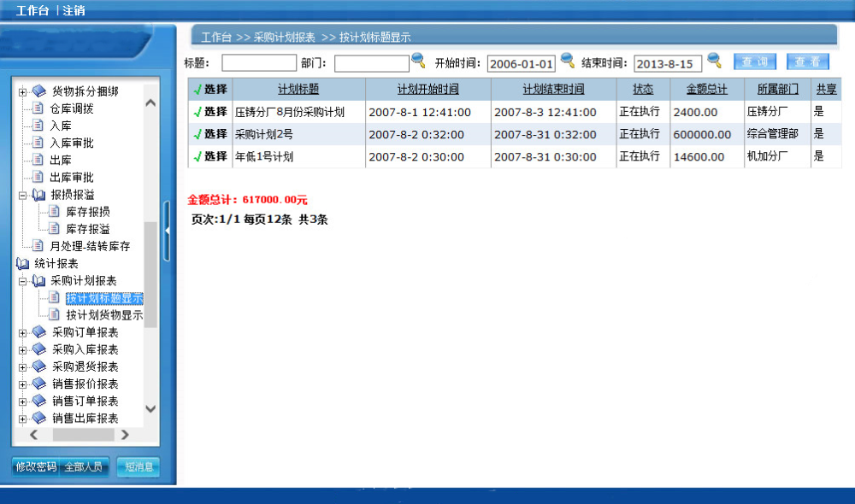Sort by 计划开始时间 column header
This screenshot has height=504, width=855.
point(427,89)
